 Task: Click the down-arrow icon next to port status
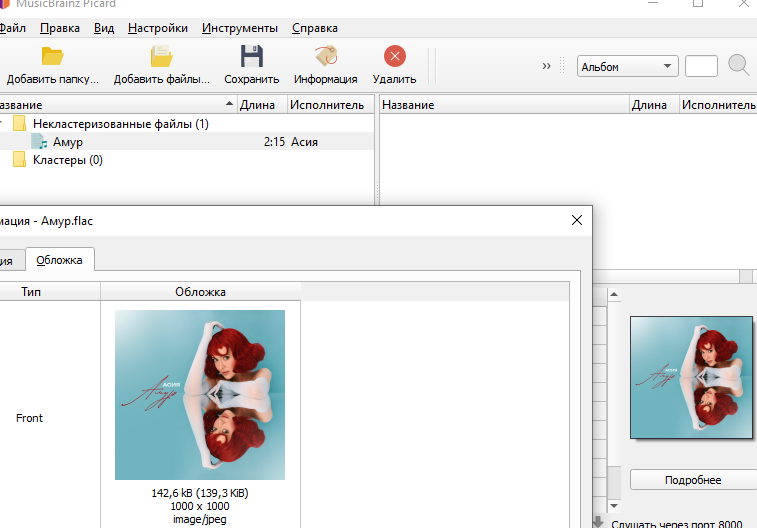pos(598,522)
